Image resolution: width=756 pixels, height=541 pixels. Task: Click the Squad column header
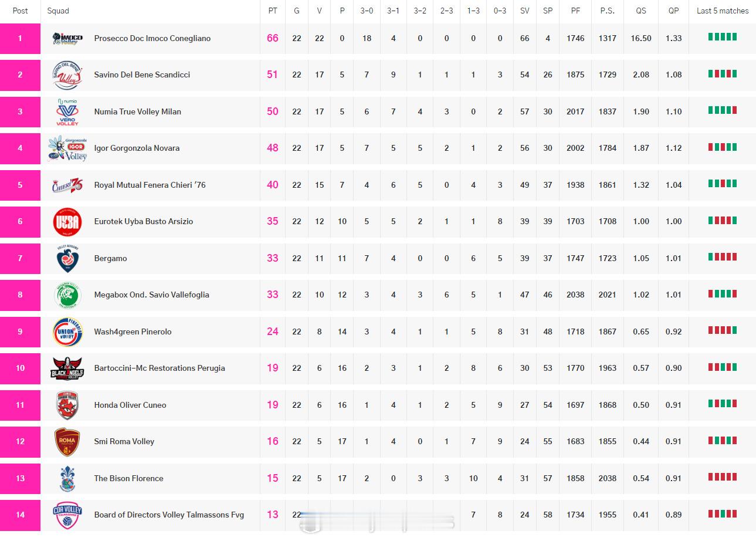point(58,11)
